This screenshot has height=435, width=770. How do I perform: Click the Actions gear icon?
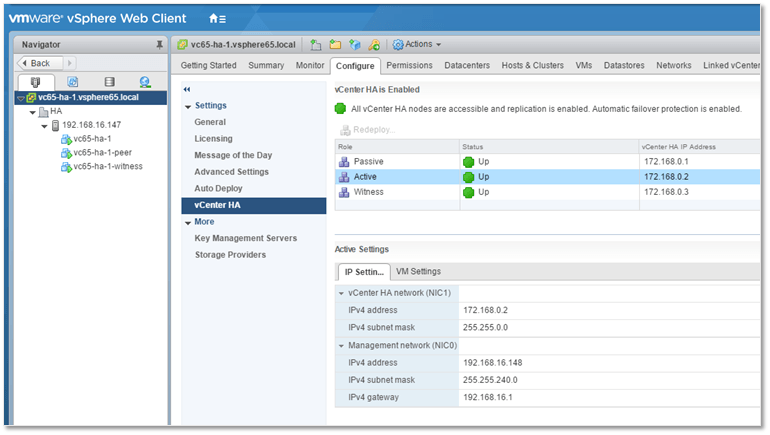(x=398, y=45)
